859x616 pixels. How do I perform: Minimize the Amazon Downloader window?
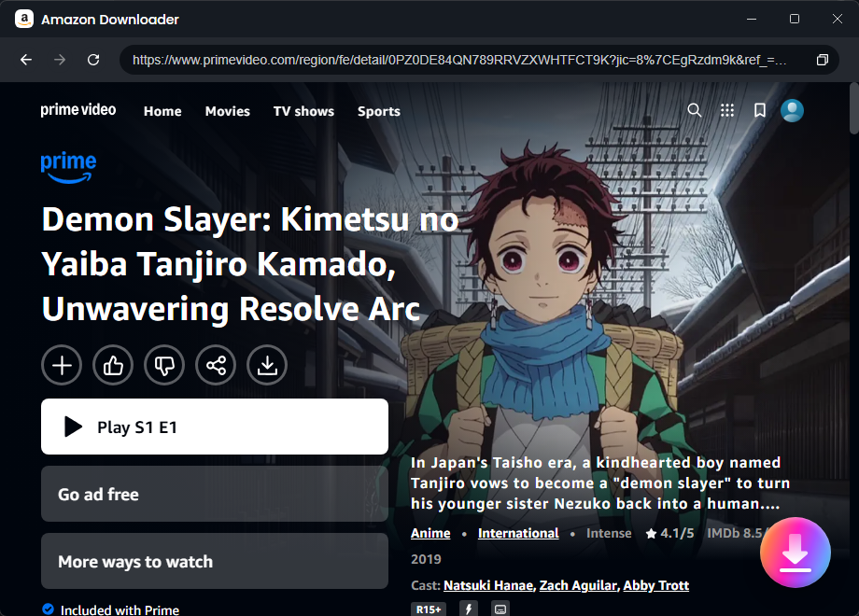(752, 20)
